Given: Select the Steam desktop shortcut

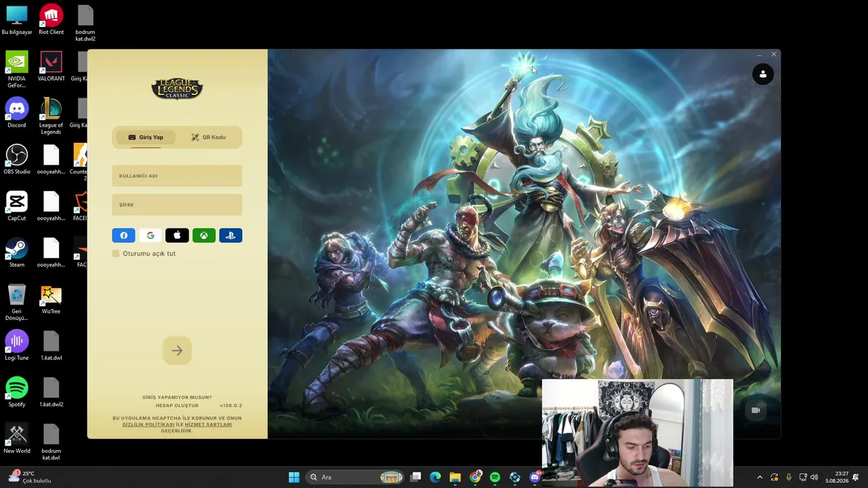Looking at the screenshot, I should (17, 253).
